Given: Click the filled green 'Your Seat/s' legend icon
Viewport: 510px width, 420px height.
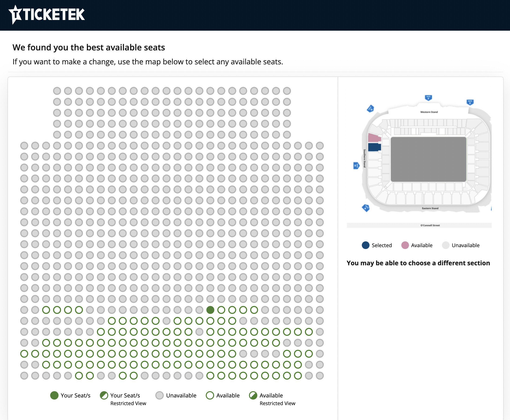Looking at the screenshot, I should (54, 395).
